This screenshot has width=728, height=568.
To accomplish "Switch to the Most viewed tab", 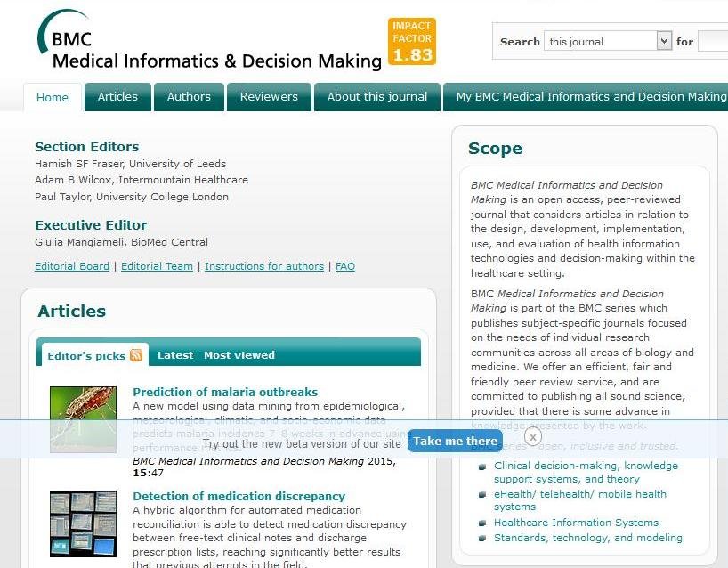I will [239, 354].
